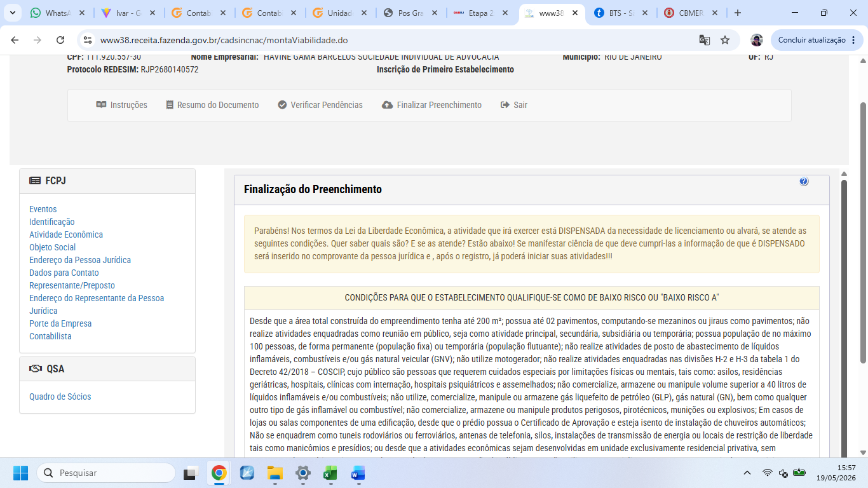Click the site information icon in address bar

click(88, 40)
